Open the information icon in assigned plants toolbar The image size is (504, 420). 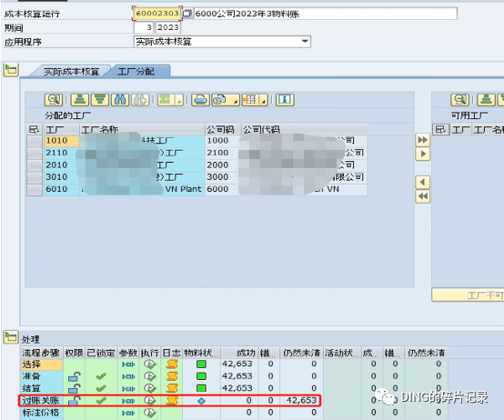(x=285, y=100)
